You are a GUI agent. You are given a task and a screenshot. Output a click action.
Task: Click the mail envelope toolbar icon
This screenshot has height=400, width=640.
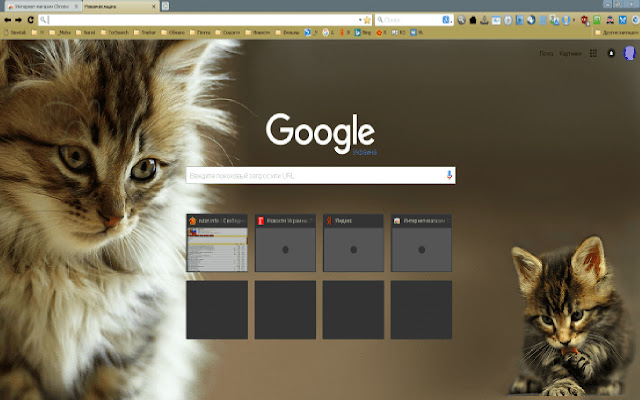[496, 20]
